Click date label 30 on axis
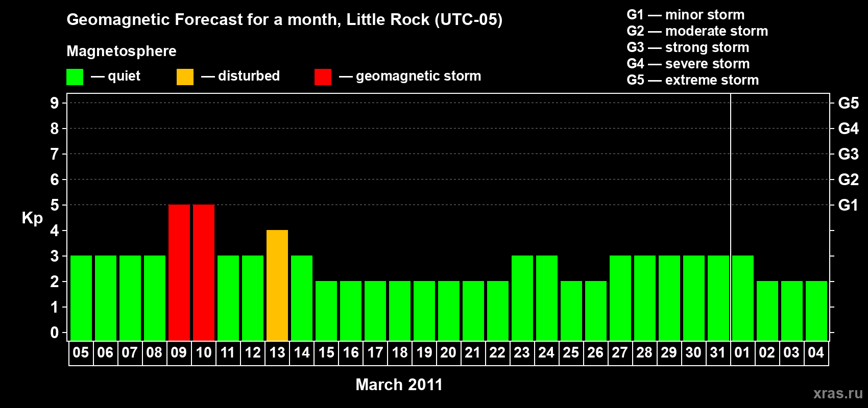The image size is (868, 408). pos(693,352)
